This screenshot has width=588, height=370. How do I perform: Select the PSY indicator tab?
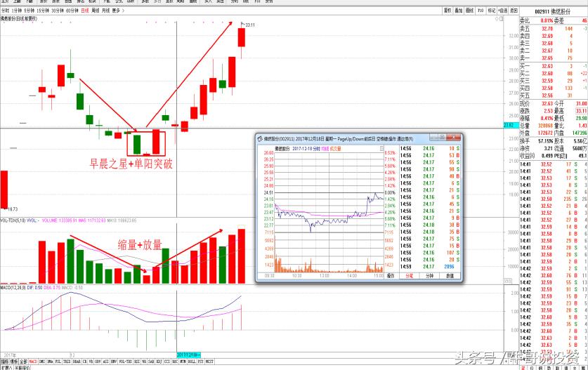tap(201, 362)
